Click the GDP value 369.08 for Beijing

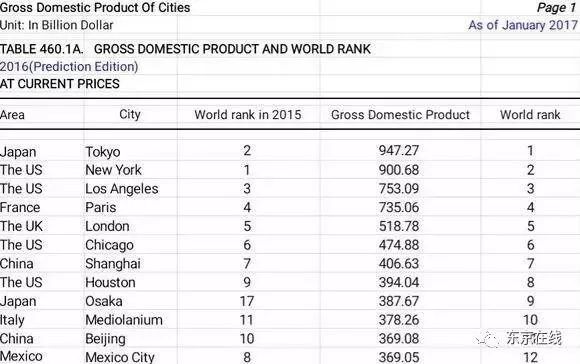point(399,338)
